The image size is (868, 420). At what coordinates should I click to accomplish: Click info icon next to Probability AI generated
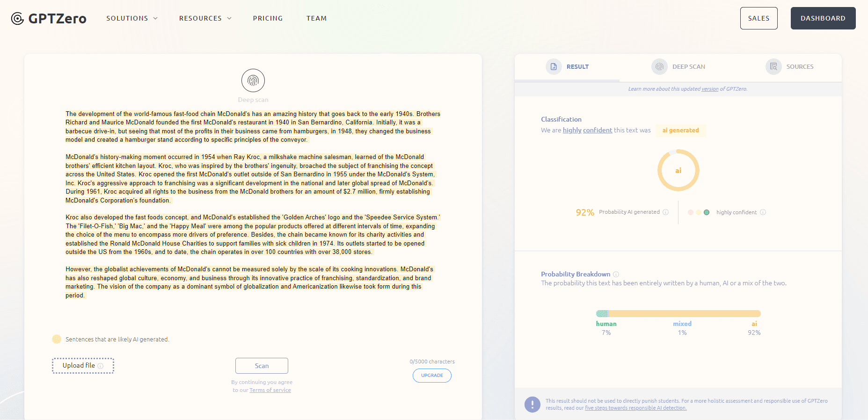click(666, 212)
